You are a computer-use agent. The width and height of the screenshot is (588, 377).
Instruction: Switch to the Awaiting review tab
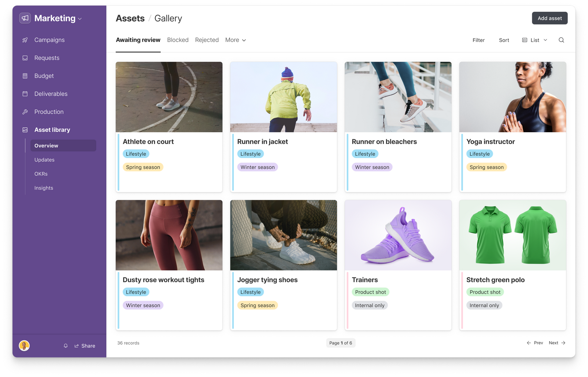(x=138, y=40)
